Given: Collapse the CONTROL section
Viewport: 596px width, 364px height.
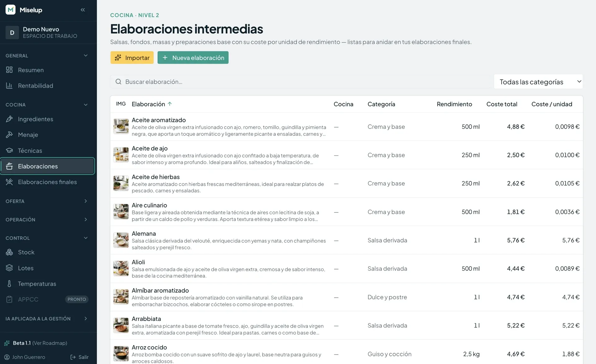Looking at the screenshot, I should (x=86, y=238).
